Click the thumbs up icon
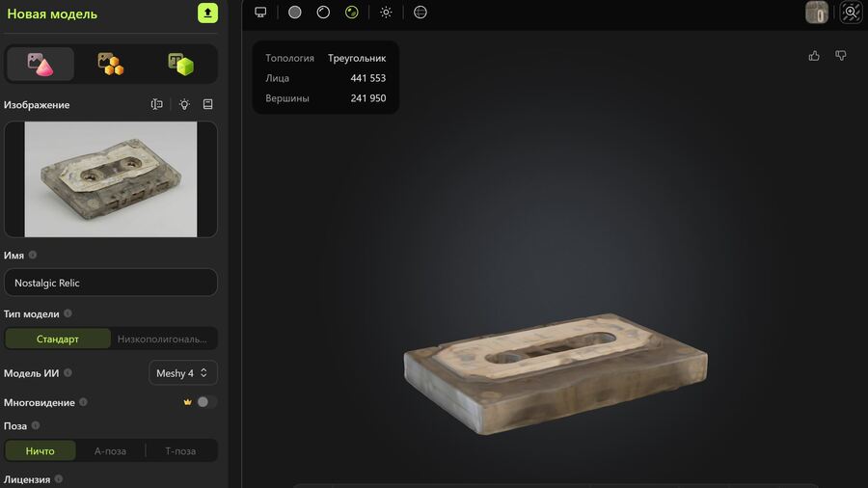The image size is (868, 488). 814,55
